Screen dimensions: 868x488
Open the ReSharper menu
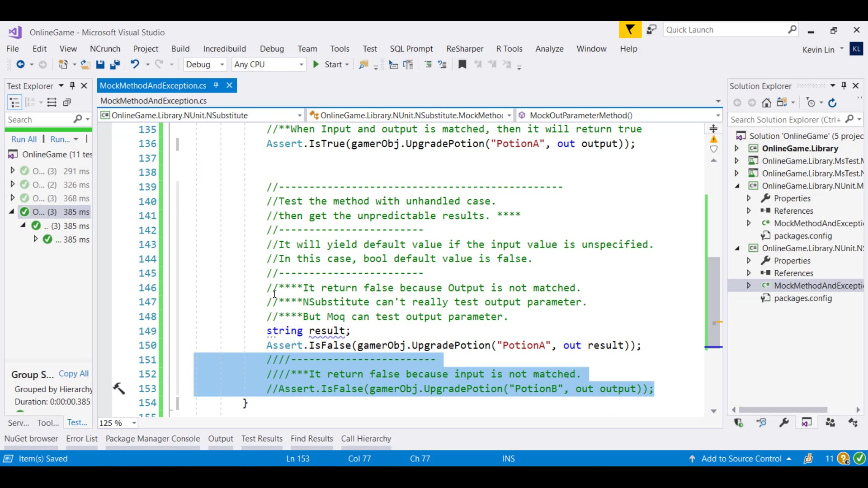[464, 49]
